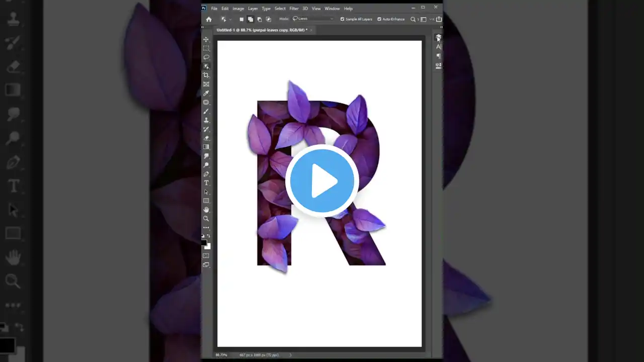Select the Eraser tool
The image size is (644, 362).
coord(206,138)
